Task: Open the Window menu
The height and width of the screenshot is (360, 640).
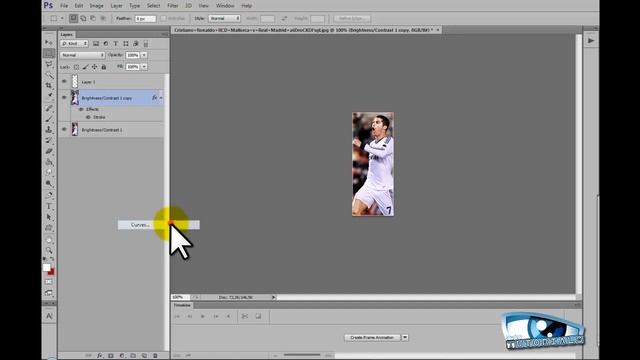Action: pyautogui.click(x=225, y=6)
